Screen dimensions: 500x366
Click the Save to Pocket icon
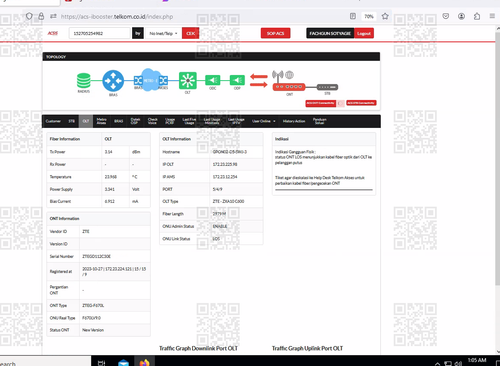point(446,16)
